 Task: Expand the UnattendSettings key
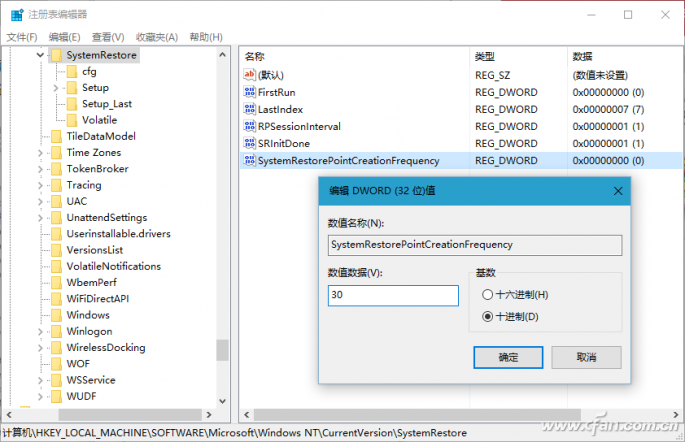pos(40,218)
